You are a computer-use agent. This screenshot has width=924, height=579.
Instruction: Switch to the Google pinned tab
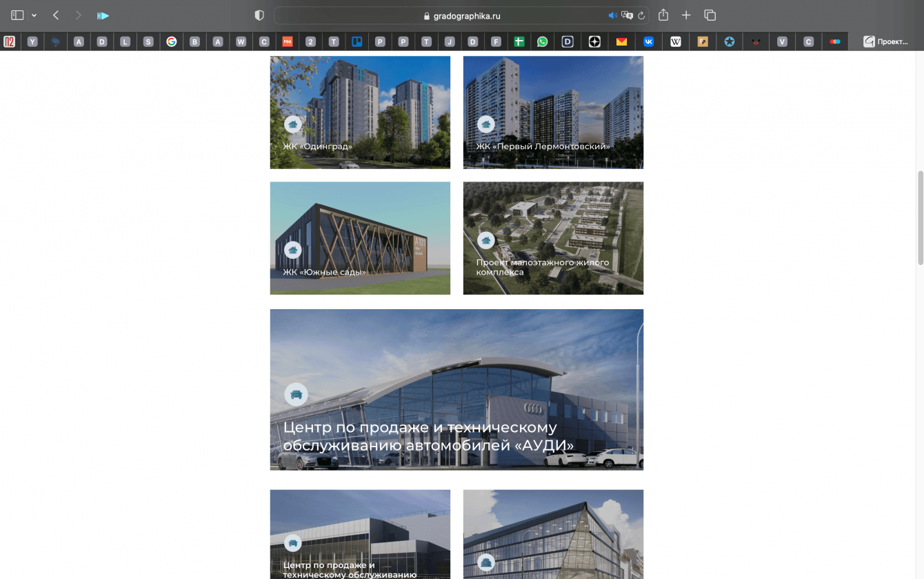(x=171, y=41)
